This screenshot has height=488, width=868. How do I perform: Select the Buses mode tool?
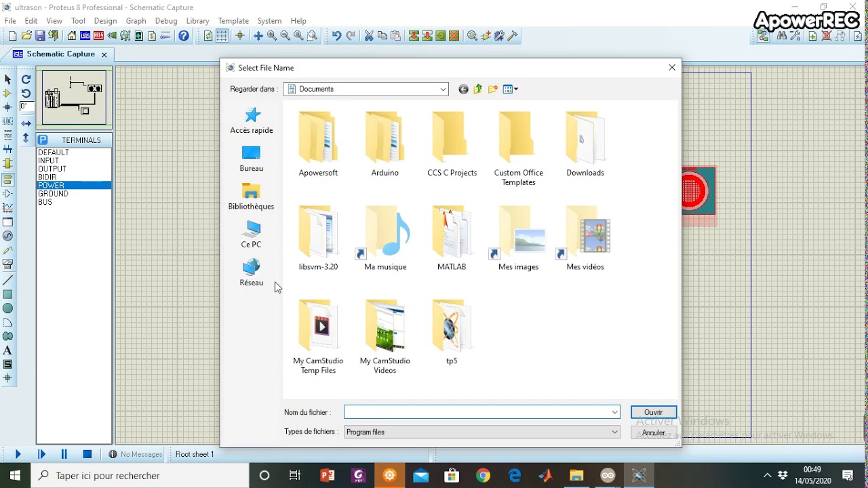(x=7, y=149)
